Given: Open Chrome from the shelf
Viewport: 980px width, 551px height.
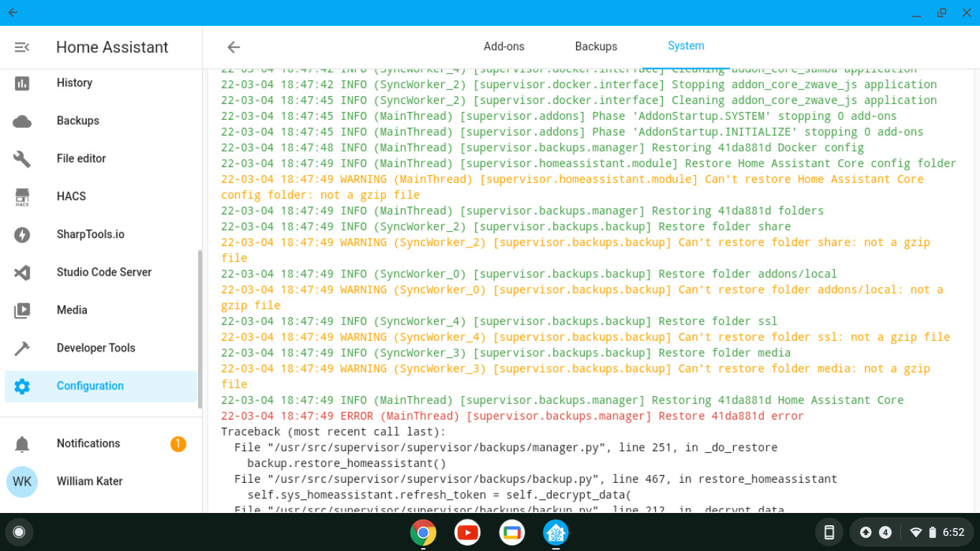Looking at the screenshot, I should tap(423, 532).
